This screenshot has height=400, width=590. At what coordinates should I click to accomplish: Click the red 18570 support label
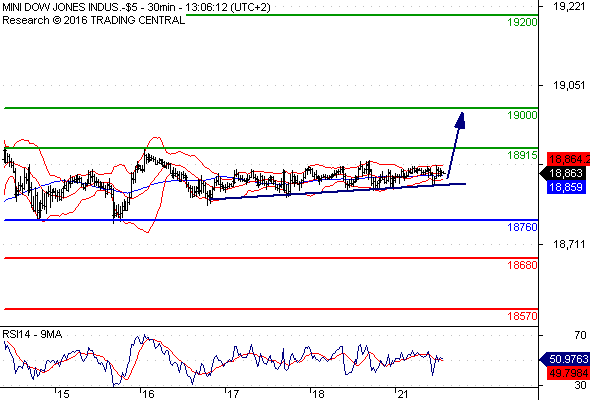(522, 316)
